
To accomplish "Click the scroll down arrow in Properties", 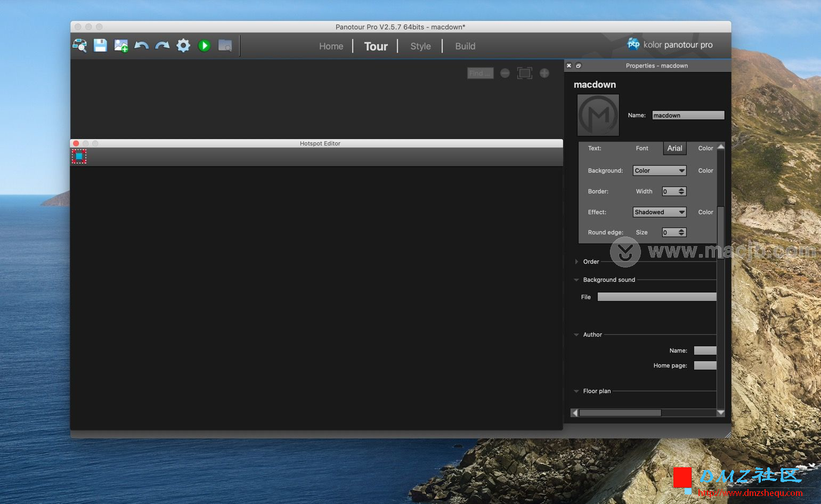I will click(x=721, y=413).
